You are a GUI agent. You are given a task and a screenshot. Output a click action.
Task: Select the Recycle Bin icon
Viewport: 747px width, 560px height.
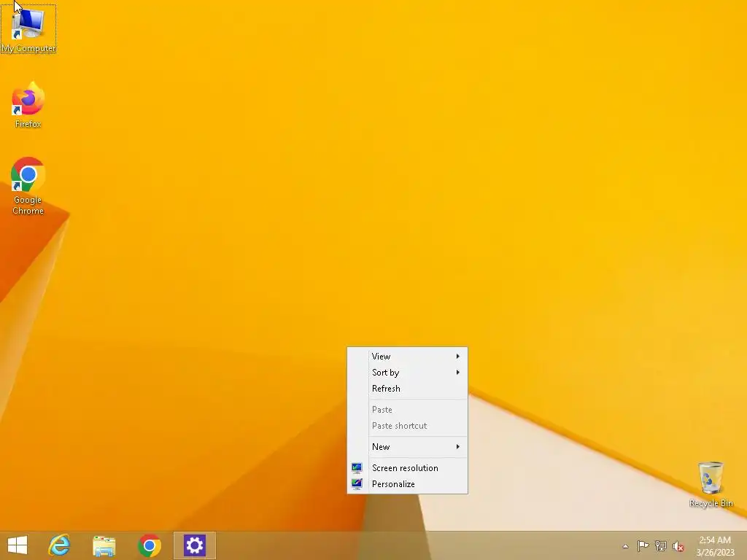tap(711, 484)
